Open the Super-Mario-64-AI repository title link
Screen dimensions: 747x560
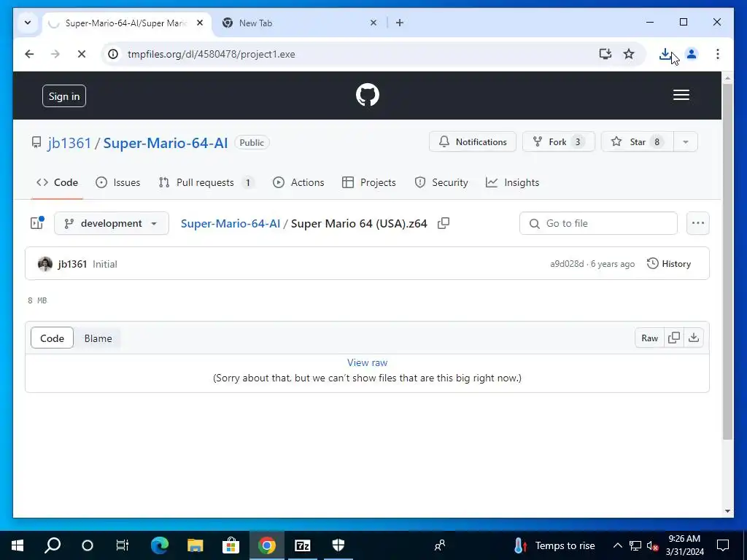click(166, 143)
